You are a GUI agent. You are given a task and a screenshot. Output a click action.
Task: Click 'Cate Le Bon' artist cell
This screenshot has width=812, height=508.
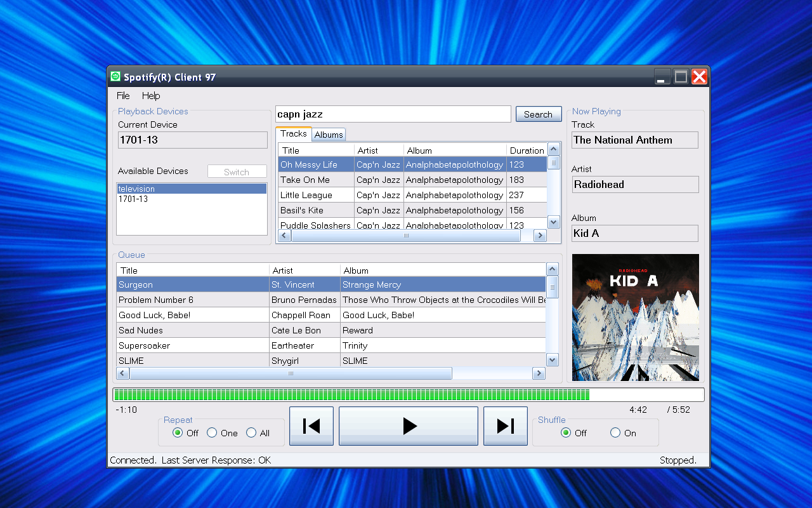pos(304,330)
